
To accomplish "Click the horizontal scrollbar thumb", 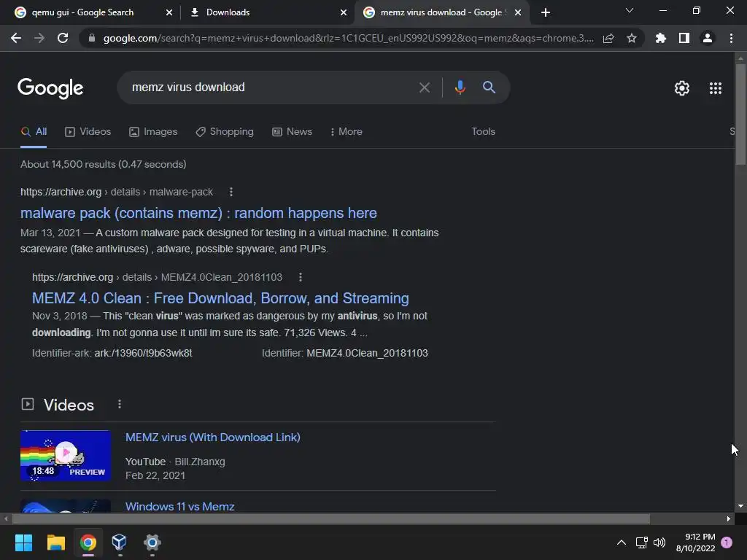I will click(x=331, y=518).
